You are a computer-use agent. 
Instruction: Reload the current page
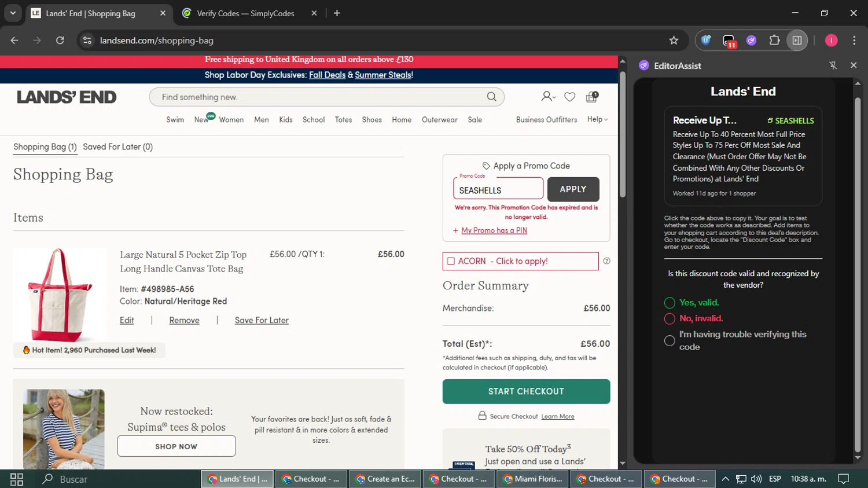(60, 41)
